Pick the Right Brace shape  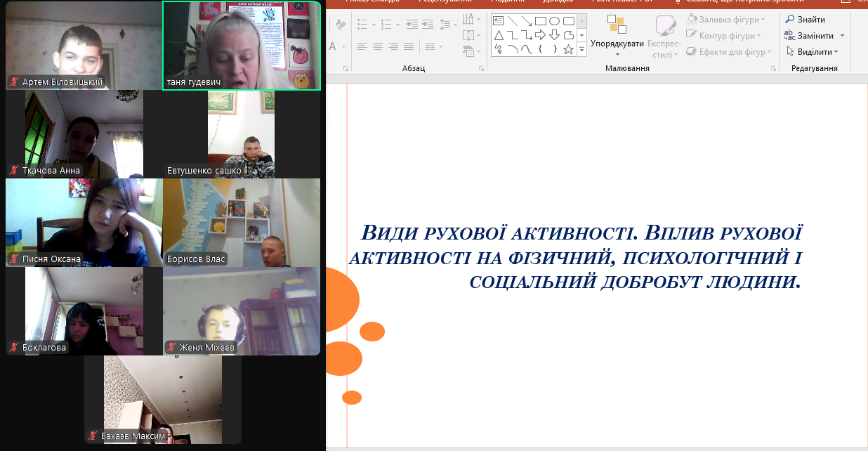555,48
